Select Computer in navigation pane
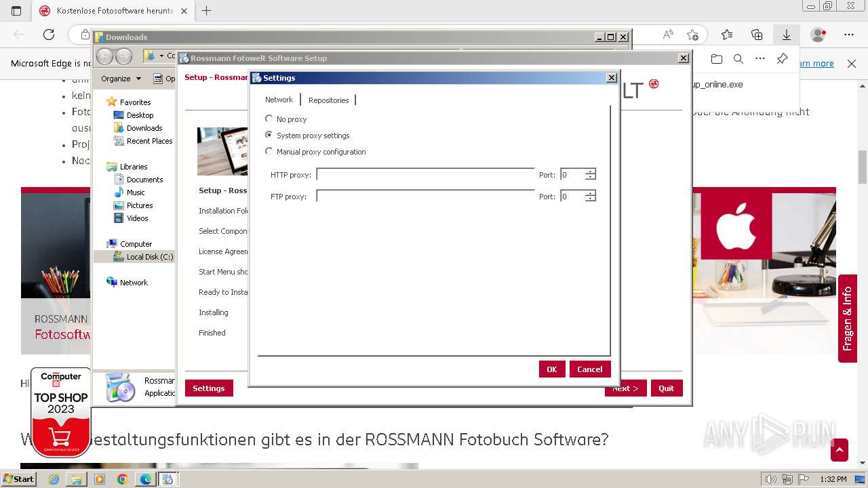868x488 pixels. pyautogui.click(x=136, y=244)
